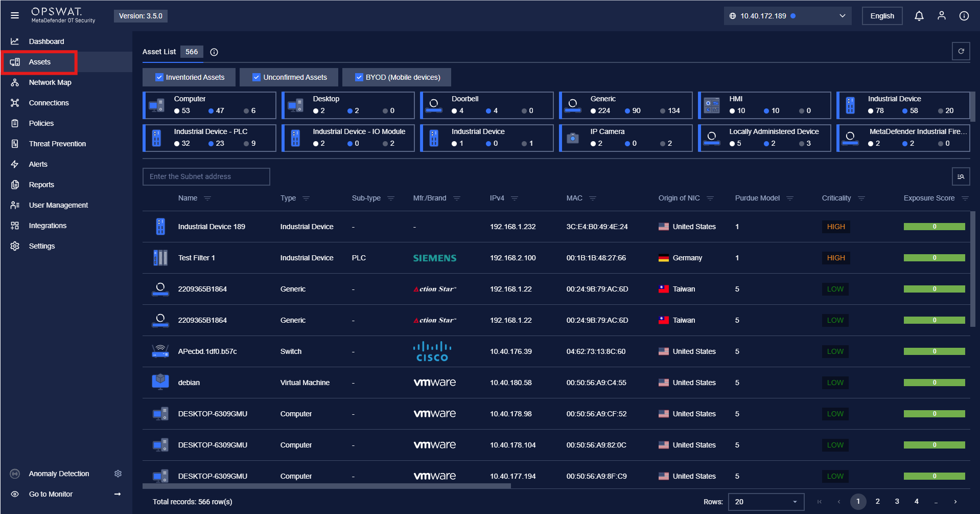Open Network Map in sidebar
This screenshot has width=980, height=514.
[50, 82]
